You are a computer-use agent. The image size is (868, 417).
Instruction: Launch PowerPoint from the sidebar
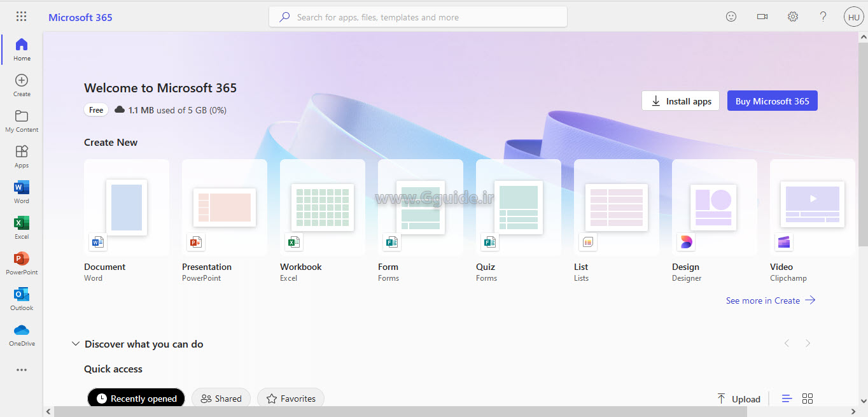click(22, 263)
